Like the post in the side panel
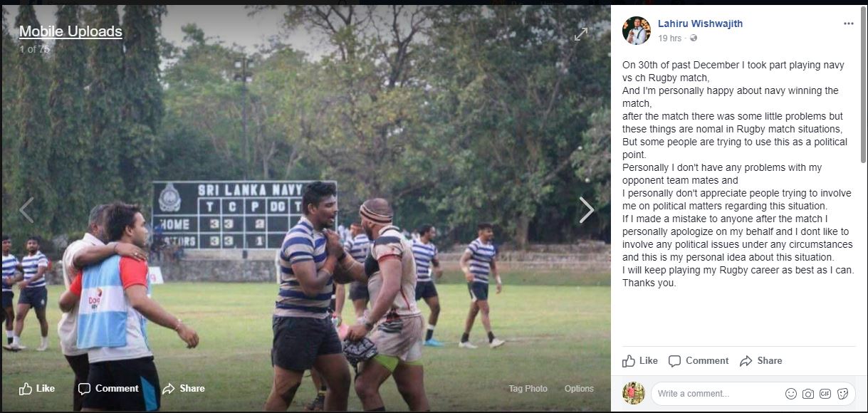 click(x=640, y=361)
